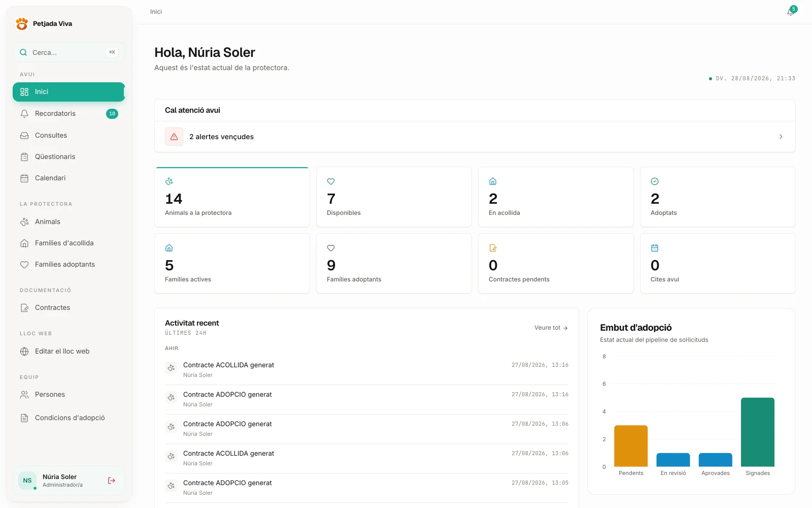Click the NS avatar in the sidebar
This screenshot has height=508, width=812.
27,481
